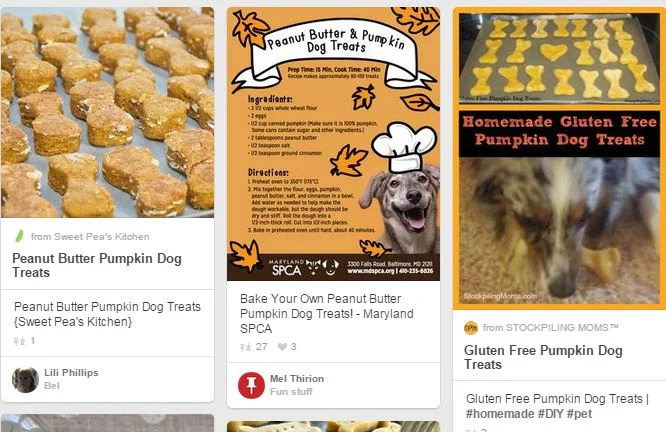
Task: Click the repin count icon showing 1
Action: 20,341
